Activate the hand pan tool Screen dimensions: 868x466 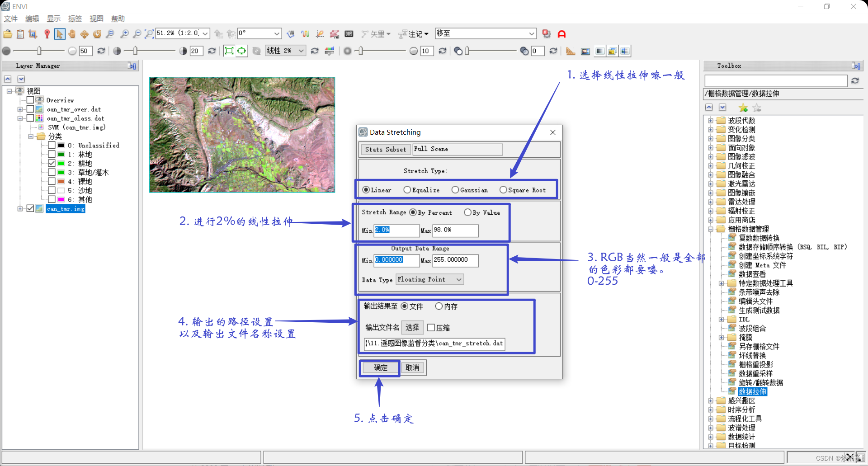pyautogui.click(x=72, y=34)
